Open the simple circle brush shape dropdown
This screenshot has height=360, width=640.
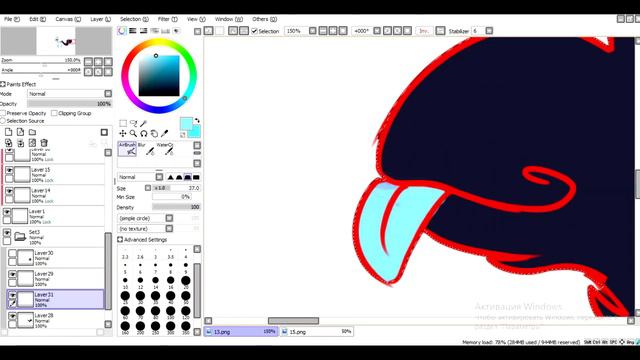(x=146, y=218)
